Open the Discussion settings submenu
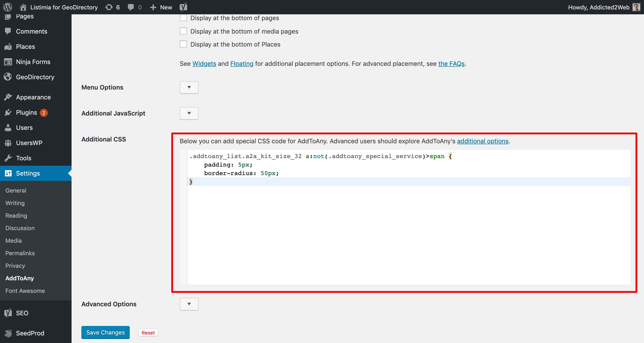The width and height of the screenshot is (644, 343). [20, 228]
